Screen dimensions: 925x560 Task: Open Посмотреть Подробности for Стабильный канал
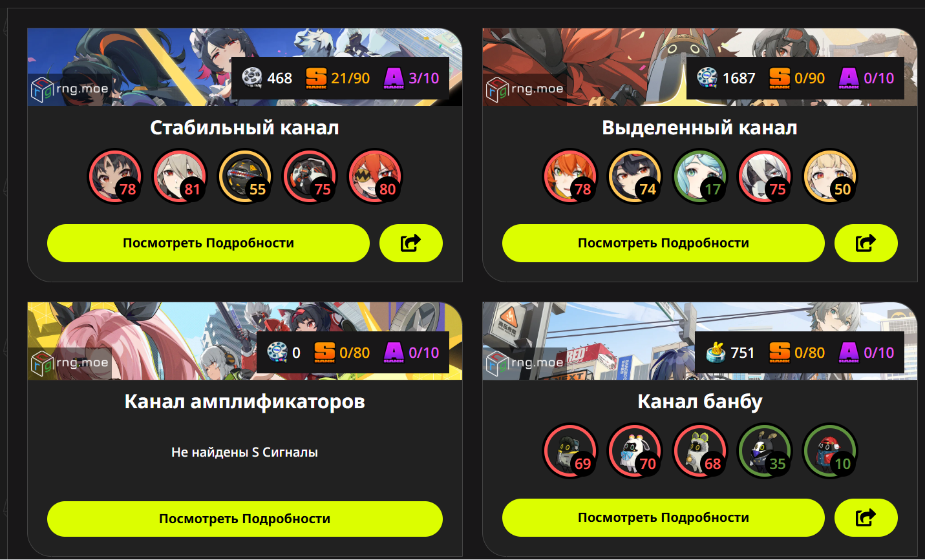point(208,243)
